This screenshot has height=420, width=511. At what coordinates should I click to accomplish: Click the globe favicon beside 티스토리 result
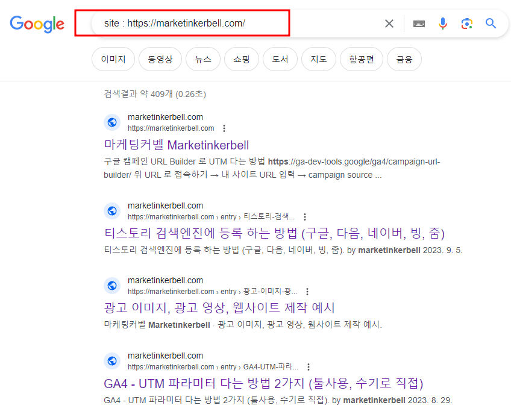(x=112, y=210)
